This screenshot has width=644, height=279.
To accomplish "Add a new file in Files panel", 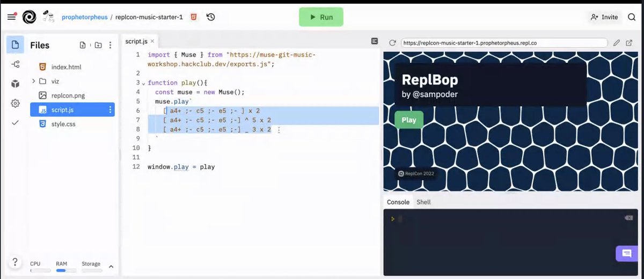I will point(83,45).
